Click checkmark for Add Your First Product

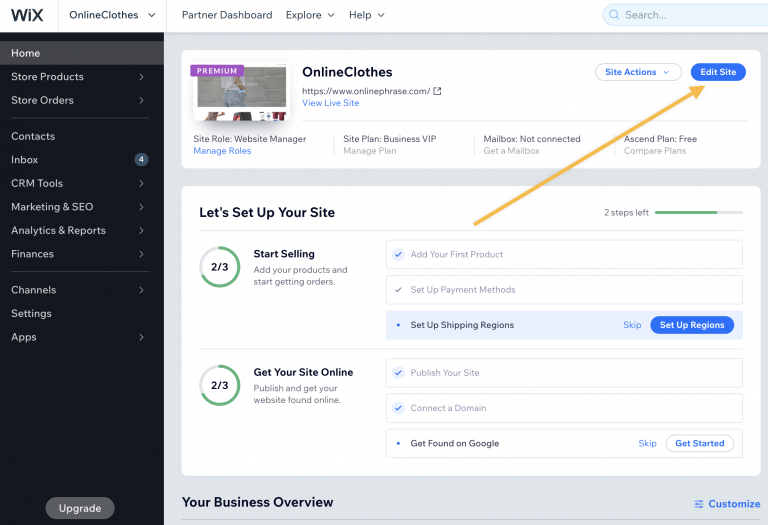pyautogui.click(x=398, y=254)
